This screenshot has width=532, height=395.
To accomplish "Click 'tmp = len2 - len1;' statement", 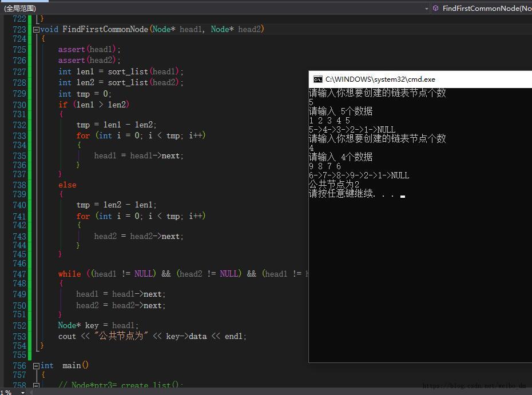I will (116, 205).
